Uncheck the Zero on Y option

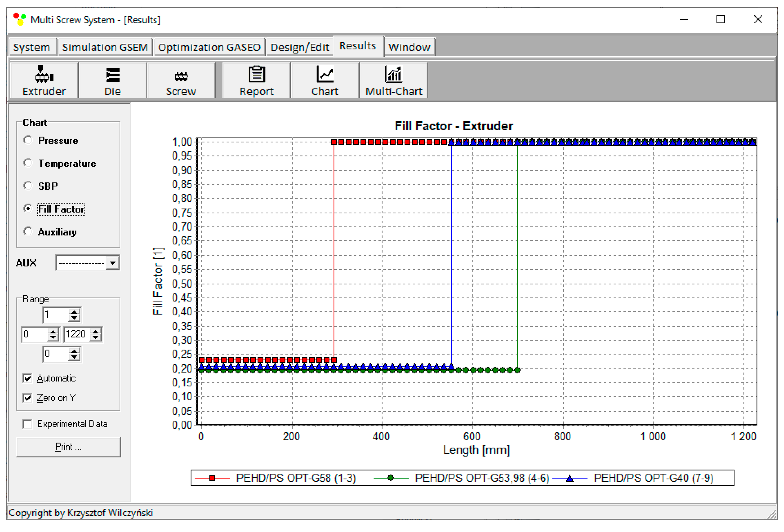click(x=28, y=398)
